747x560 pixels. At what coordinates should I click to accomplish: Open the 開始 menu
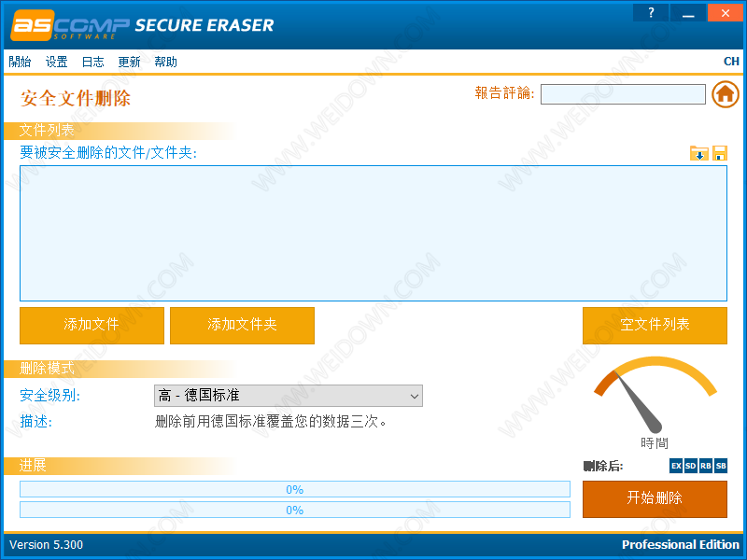(x=20, y=62)
